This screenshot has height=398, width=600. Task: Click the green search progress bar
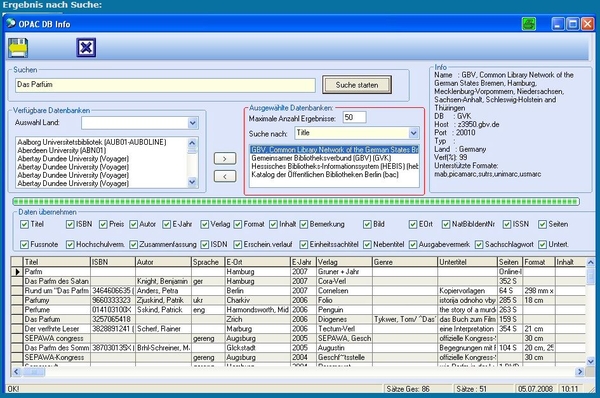coord(296,201)
